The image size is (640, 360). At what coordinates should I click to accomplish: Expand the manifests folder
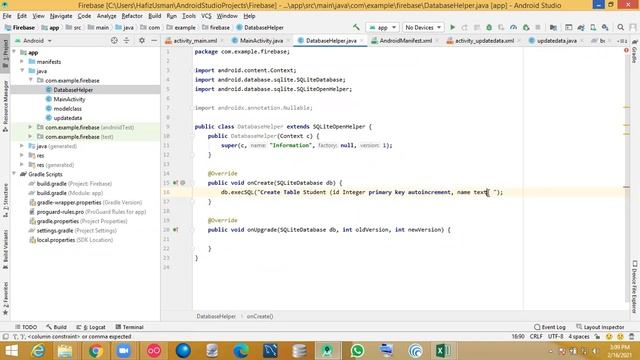[x=22, y=62]
